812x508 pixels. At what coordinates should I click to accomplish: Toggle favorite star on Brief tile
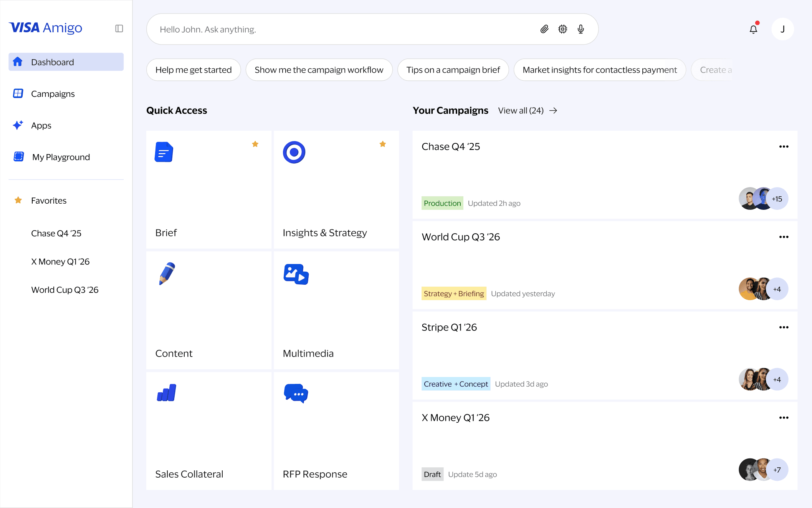[255, 144]
